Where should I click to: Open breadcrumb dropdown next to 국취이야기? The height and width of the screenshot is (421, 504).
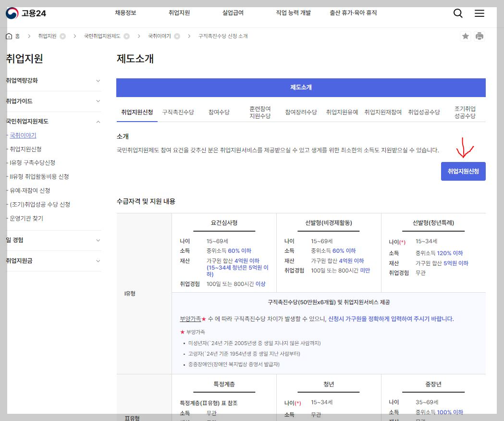177,37
